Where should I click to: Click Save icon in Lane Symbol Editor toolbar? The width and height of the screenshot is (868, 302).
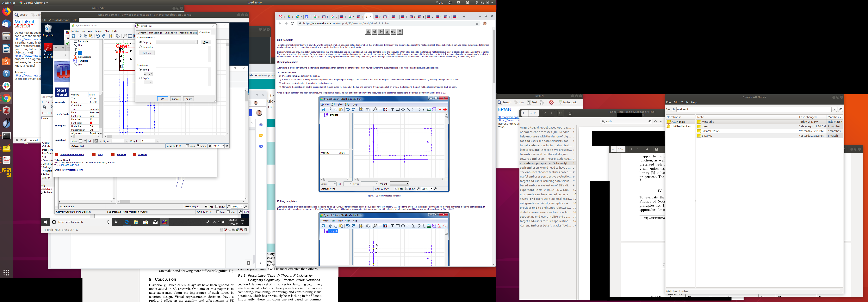pos(73,36)
